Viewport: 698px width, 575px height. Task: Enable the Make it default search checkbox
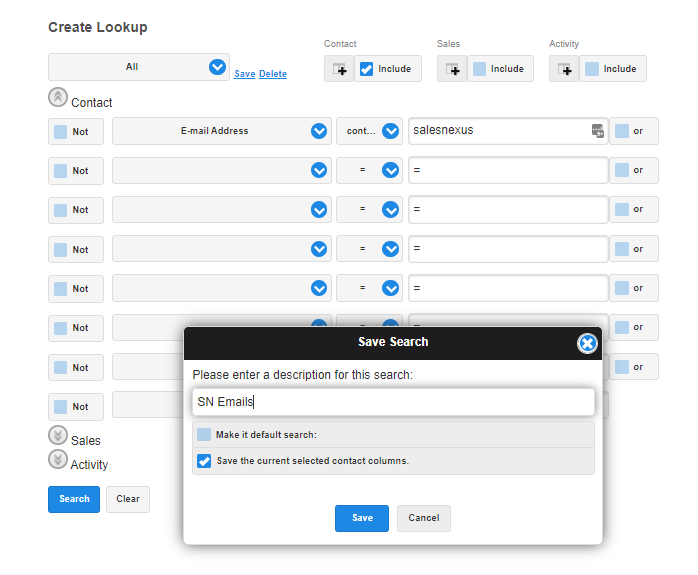(204, 434)
